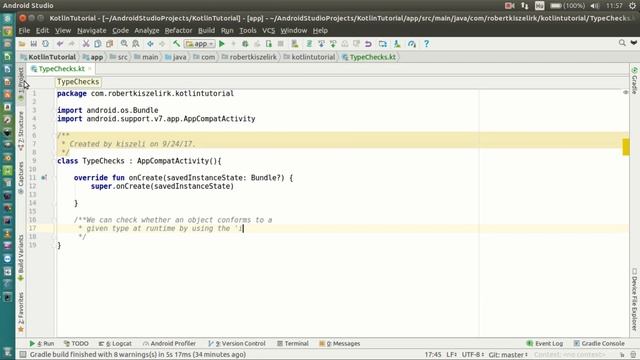This screenshot has height=360, width=640.
Task: Open the Gradle Console
Action: click(599, 344)
